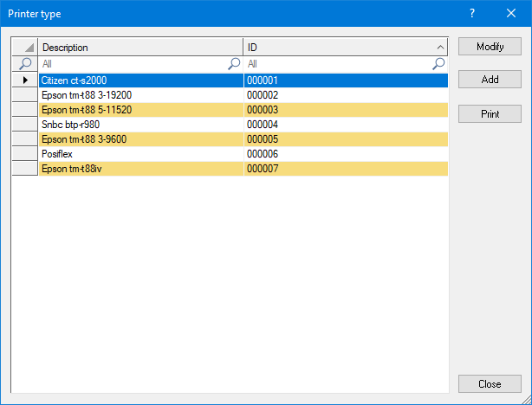
Task: Sort by the Description column header
Action: pyautogui.click(x=140, y=48)
